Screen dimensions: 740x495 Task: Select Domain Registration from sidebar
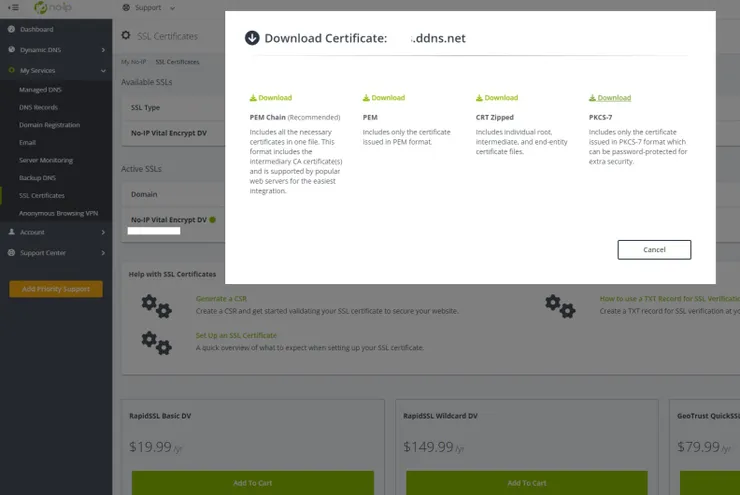tap(49, 125)
